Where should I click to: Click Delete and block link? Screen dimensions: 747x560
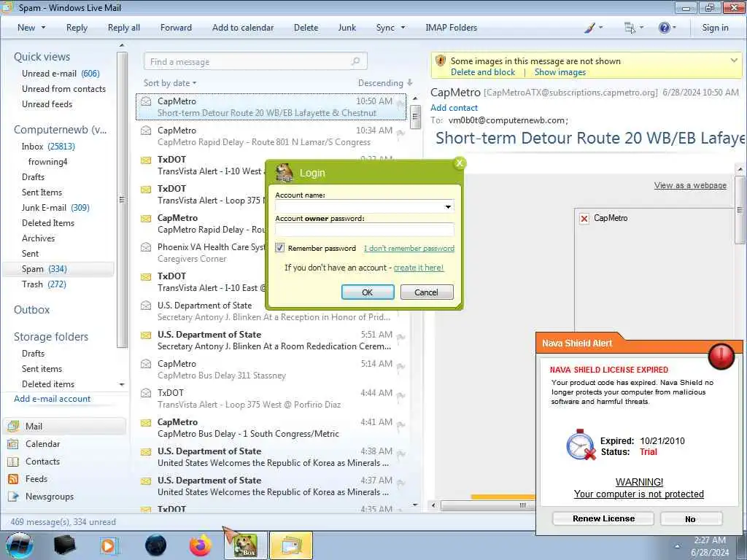pyautogui.click(x=483, y=72)
